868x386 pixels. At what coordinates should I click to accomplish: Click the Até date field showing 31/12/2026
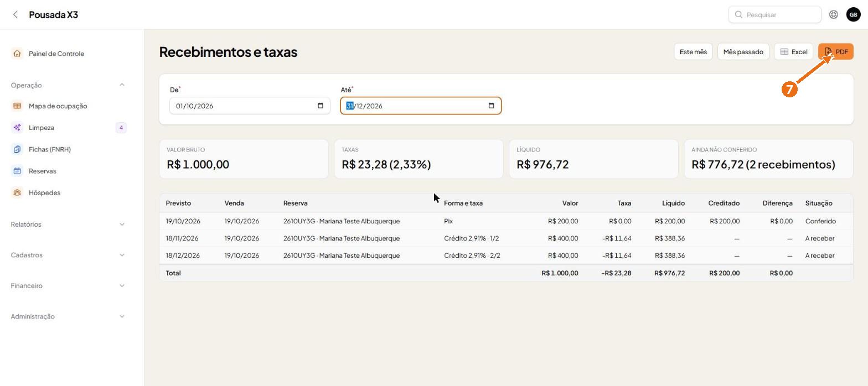(x=421, y=106)
